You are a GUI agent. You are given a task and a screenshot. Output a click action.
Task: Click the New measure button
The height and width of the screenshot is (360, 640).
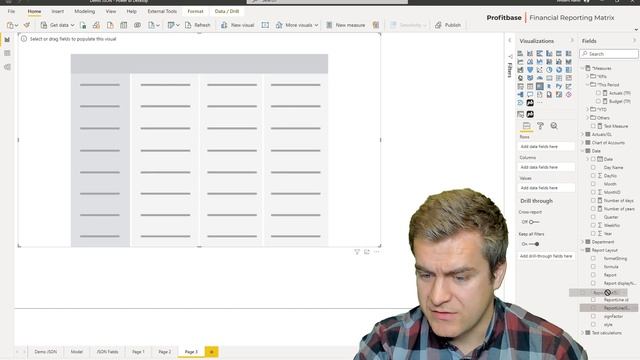coord(345,25)
